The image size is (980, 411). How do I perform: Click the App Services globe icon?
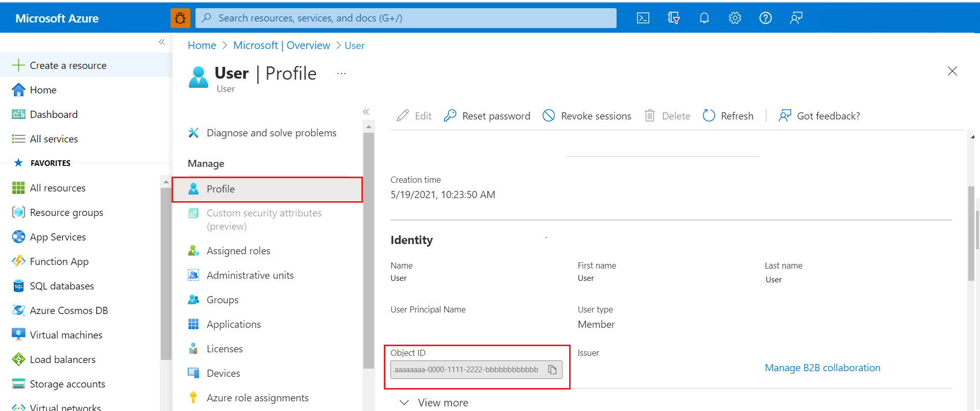pyautogui.click(x=18, y=237)
